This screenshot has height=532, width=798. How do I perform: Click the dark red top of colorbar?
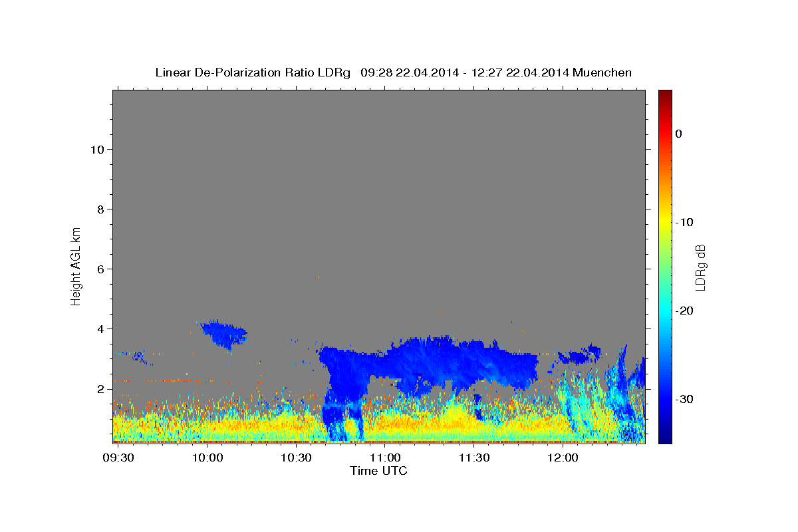[664, 96]
